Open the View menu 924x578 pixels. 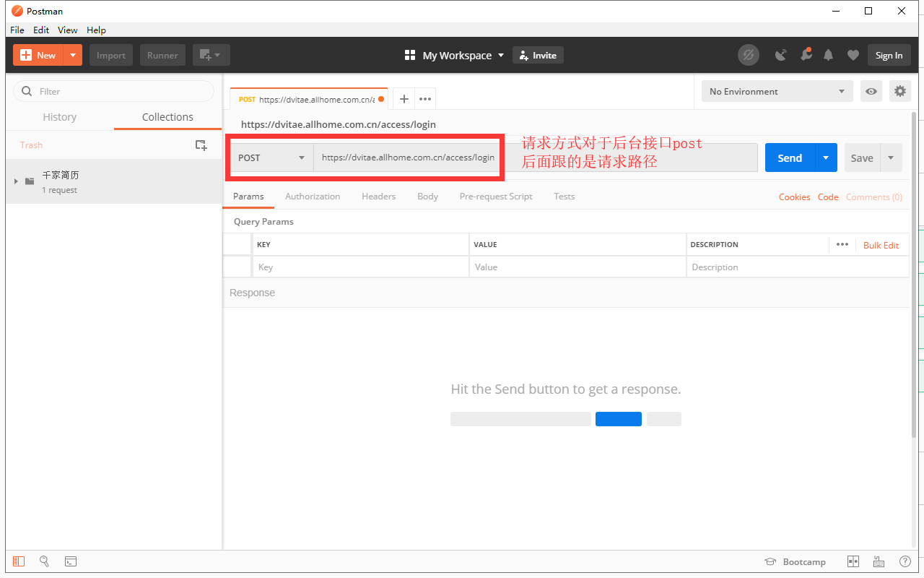(x=68, y=30)
